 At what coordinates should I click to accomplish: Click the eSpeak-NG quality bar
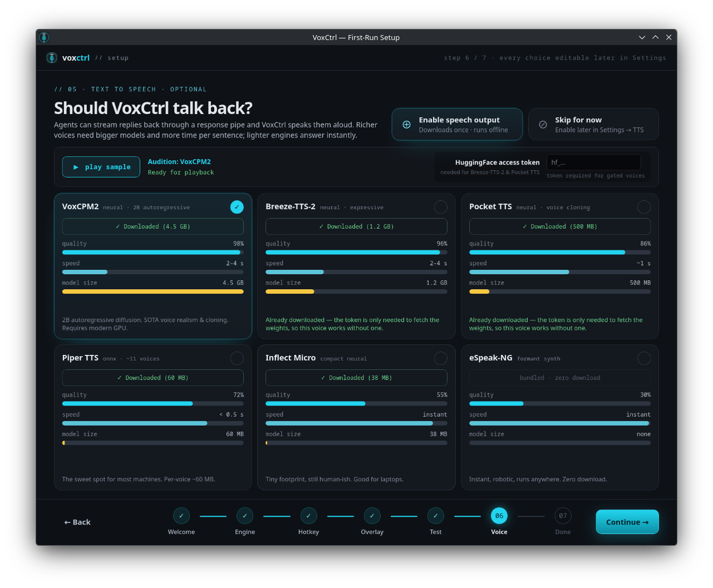pyautogui.click(x=560, y=404)
